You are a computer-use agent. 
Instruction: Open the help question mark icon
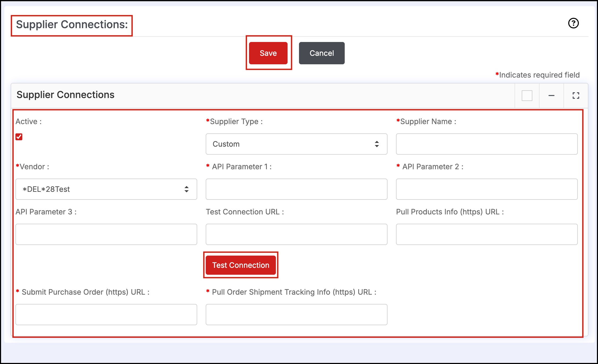pos(573,23)
